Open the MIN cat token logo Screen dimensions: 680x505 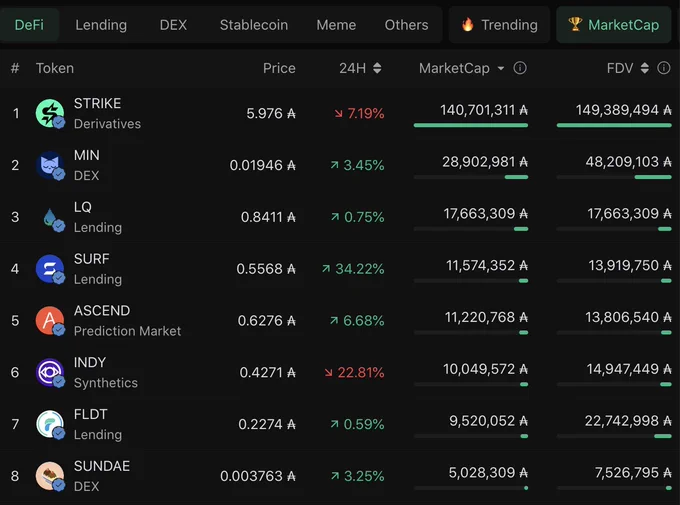[50, 165]
